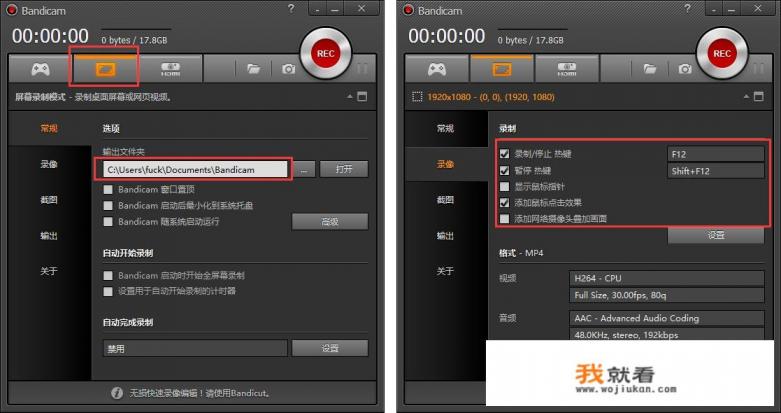
Task: Open 常规 tab in left window sidebar
Action: pos(49,129)
